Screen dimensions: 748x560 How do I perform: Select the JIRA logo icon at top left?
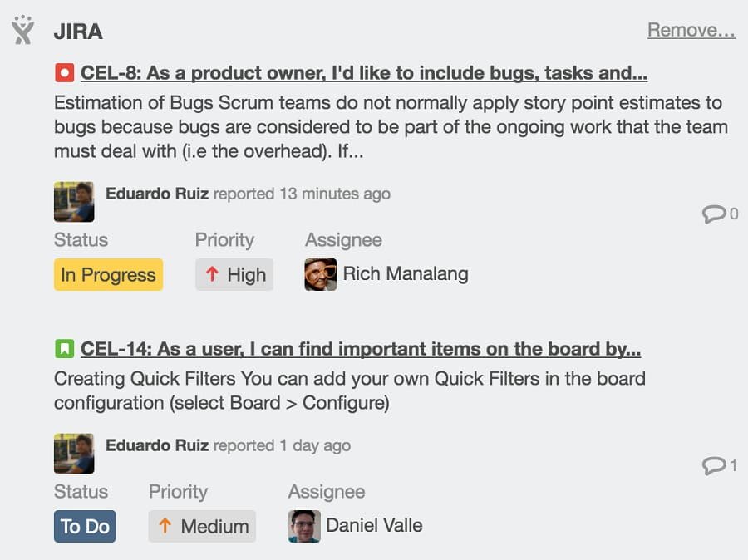tap(22, 31)
